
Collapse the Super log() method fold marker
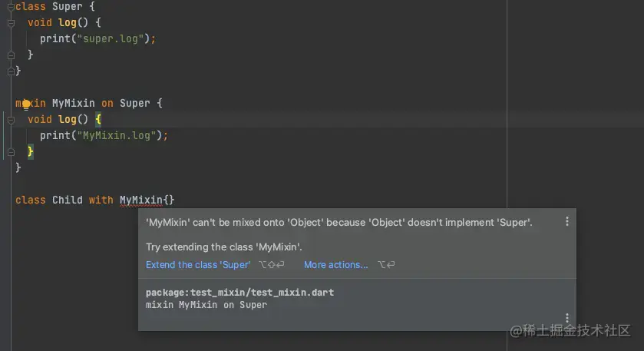11,23
